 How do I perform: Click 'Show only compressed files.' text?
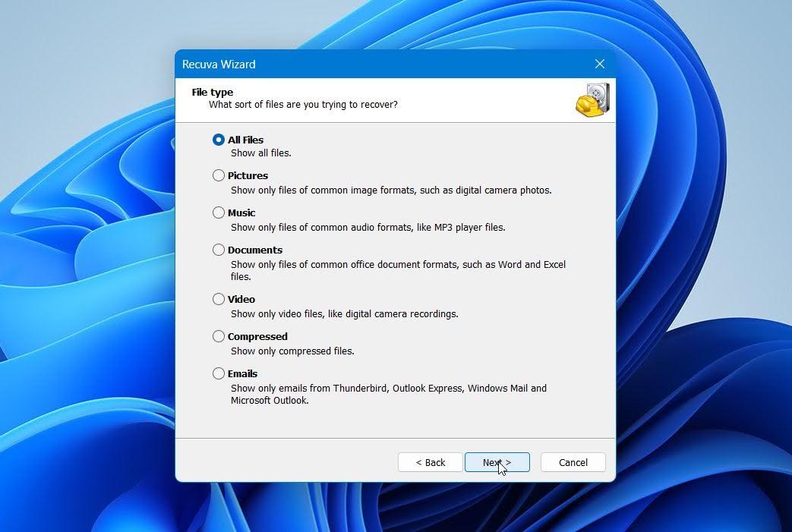pyautogui.click(x=292, y=351)
